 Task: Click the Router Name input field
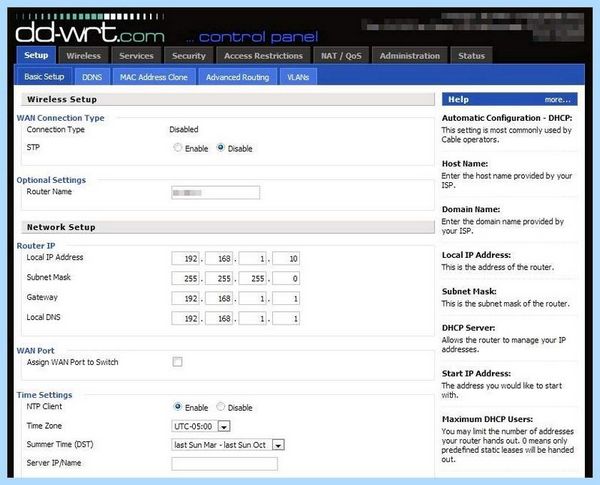pos(216,193)
